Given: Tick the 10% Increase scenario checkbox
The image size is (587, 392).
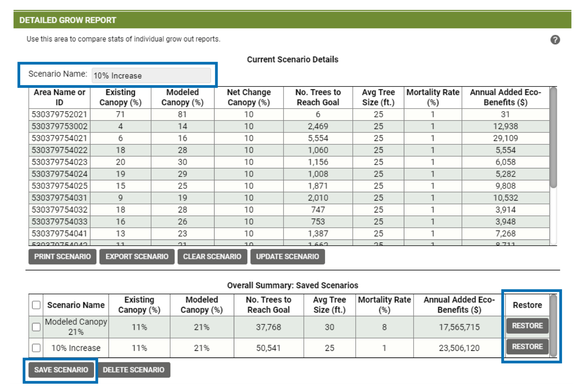Looking at the screenshot, I should click(x=36, y=348).
